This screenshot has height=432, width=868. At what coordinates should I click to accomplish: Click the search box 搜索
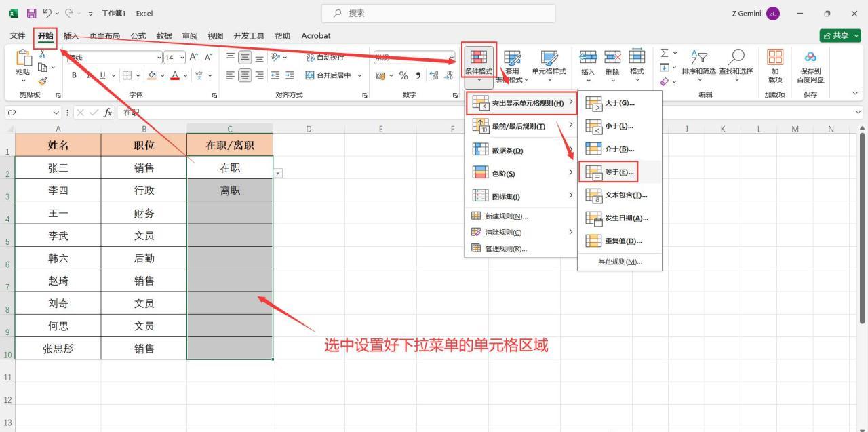click(439, 13)
